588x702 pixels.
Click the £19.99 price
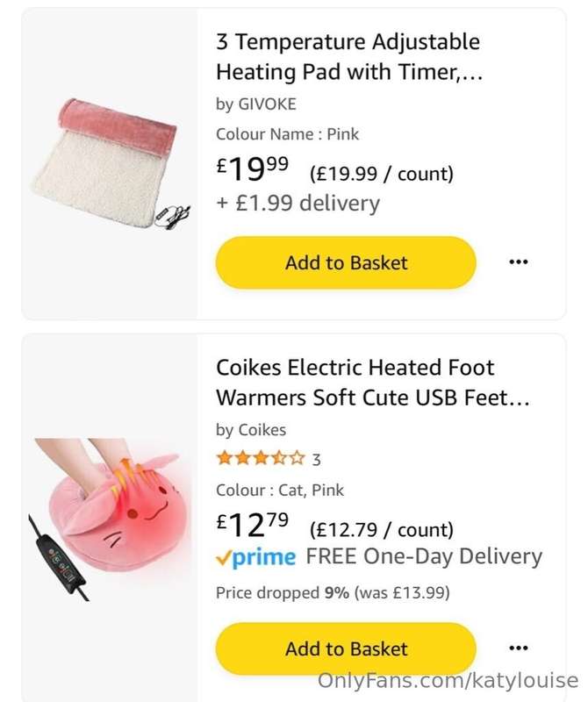point(253,168)
